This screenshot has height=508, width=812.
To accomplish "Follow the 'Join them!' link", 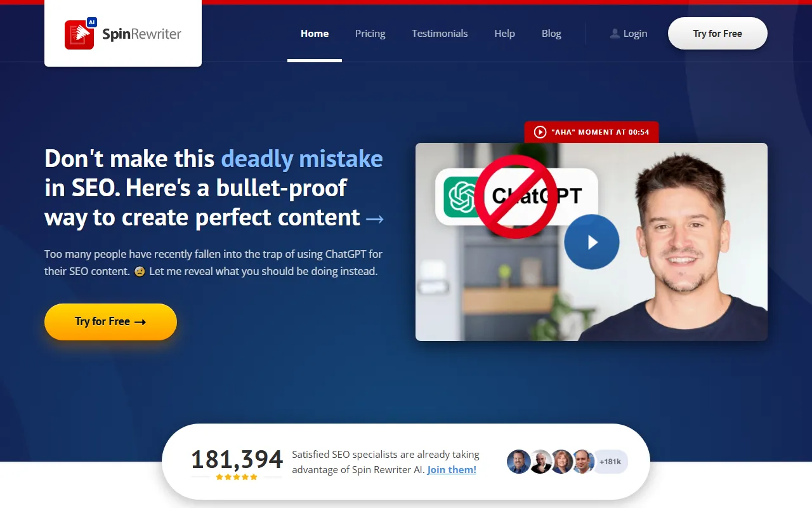I will click(x=452, y=470).
